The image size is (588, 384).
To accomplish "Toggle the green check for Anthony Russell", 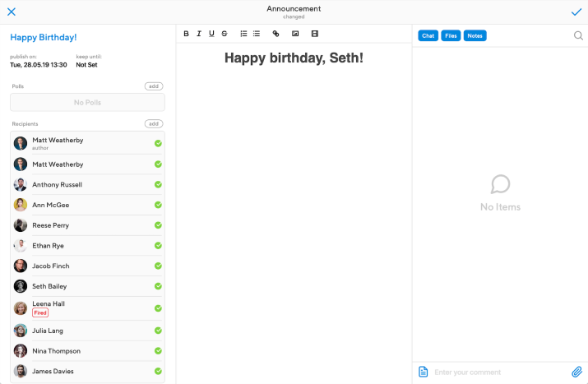I will (158, 184).
